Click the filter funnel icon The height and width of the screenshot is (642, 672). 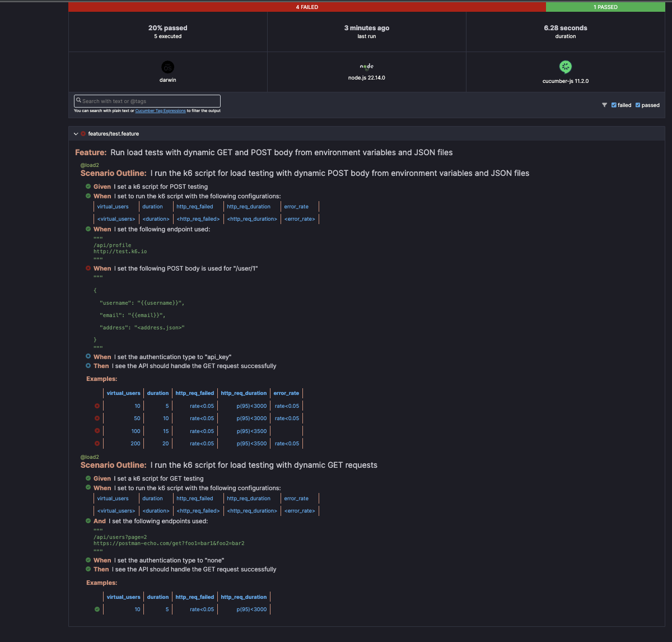point(605,105)
